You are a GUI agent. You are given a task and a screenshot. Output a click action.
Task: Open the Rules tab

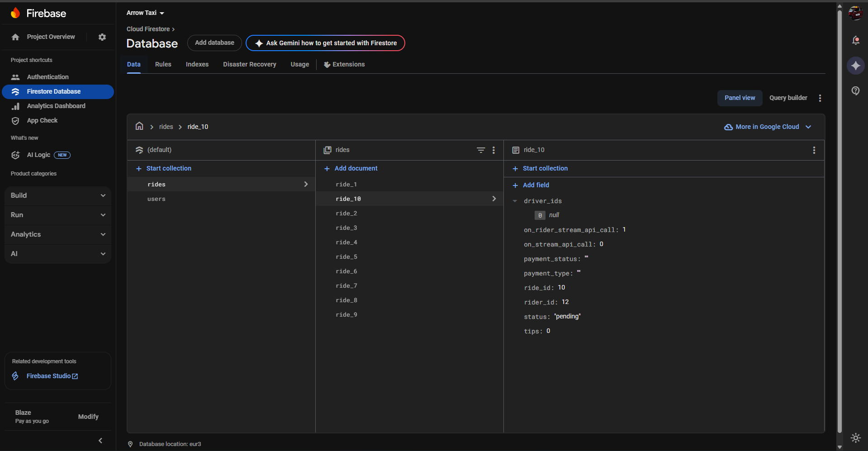(x=163, y=65)
